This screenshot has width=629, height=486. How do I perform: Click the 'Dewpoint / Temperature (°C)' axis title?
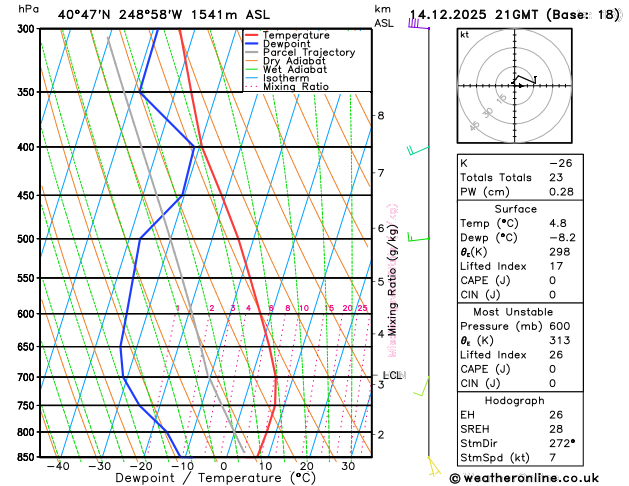216,478
